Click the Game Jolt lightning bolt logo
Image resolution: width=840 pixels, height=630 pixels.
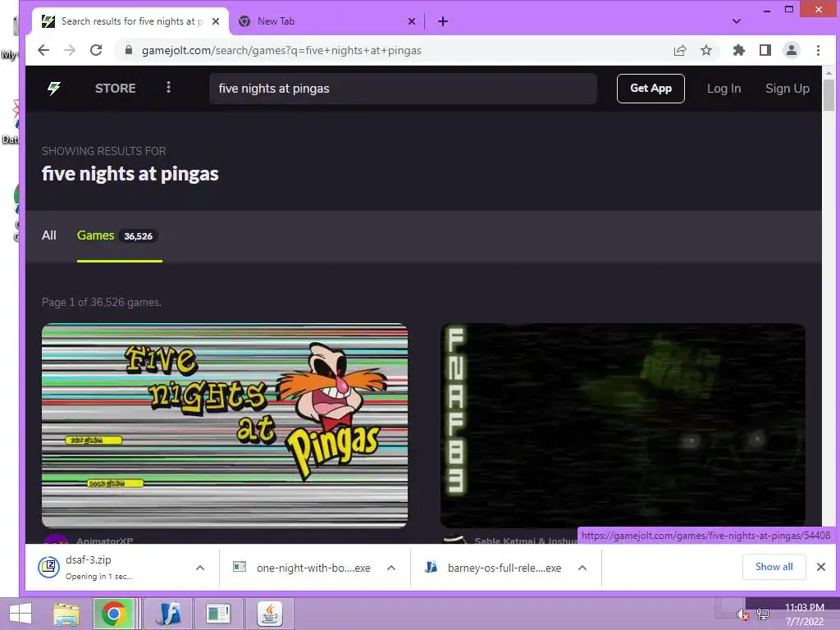point(54,89)
